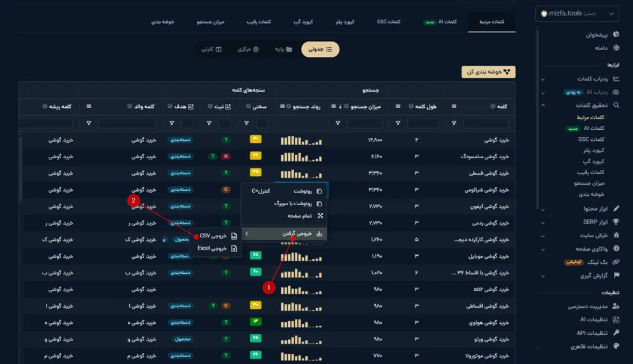
Task: Open میزان جستجو link in sidebar
Action: pyautogui.click(x=589, y=183)
